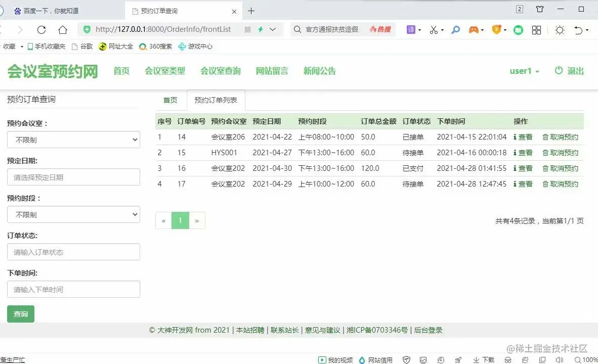Open the 预约会议室 dropdown
598x364 pixels.
[73, 140]
